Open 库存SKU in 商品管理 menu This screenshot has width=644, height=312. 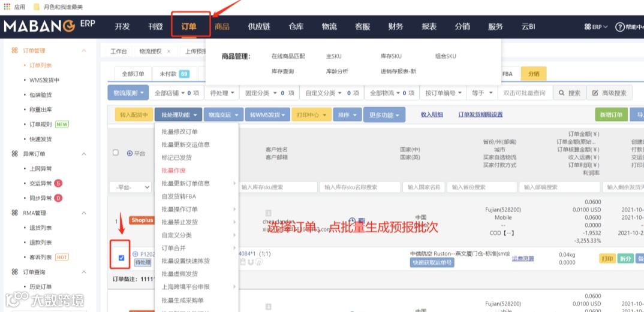[390, 56]
